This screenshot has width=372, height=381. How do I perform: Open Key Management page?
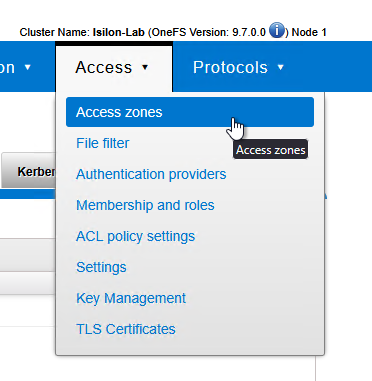tap(131, 298)
